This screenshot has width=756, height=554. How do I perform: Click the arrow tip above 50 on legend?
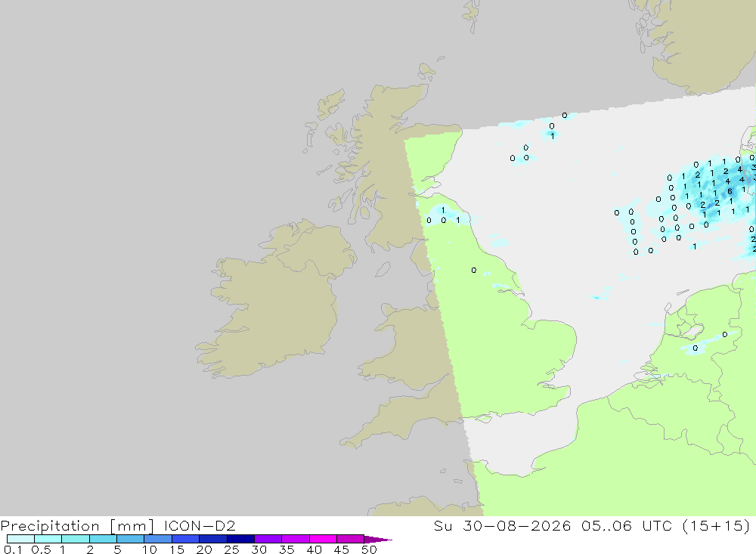[378, 540]
